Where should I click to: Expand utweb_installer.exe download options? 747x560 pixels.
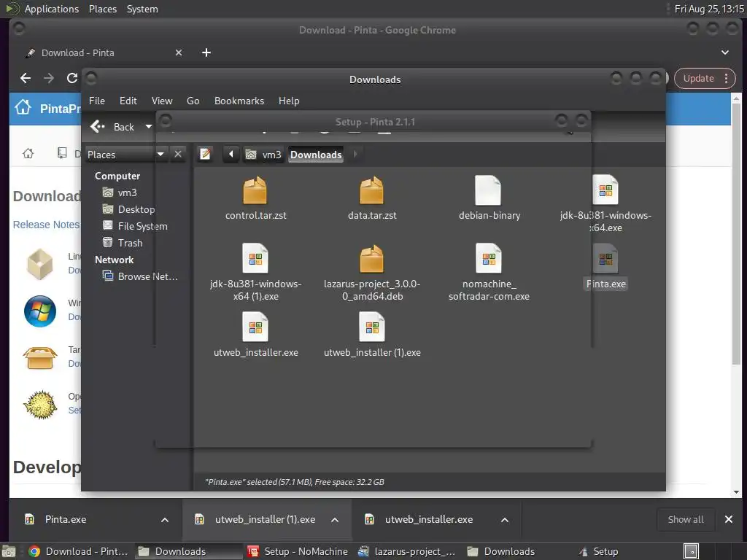coord(505,519)
